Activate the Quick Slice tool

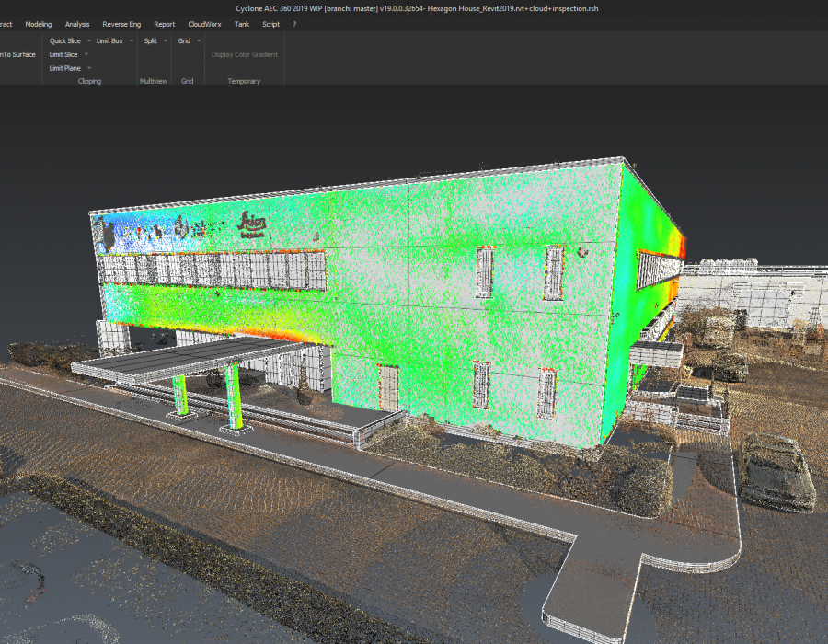[65, 40]
